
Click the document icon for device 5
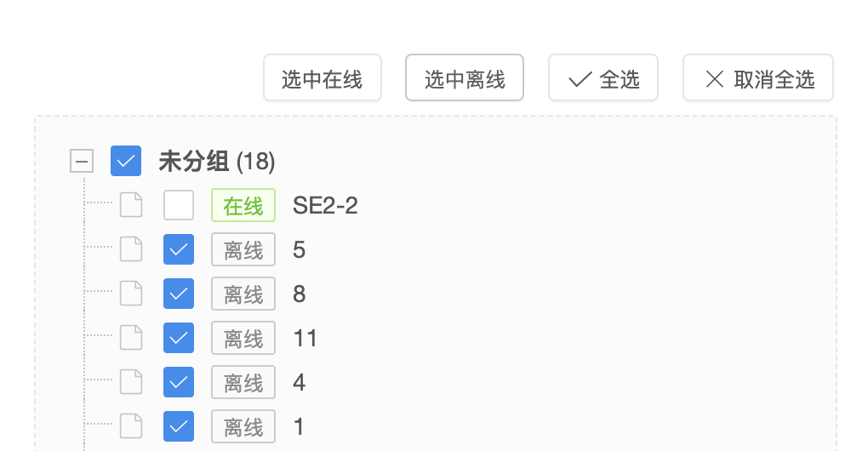(x=131, y=249)
